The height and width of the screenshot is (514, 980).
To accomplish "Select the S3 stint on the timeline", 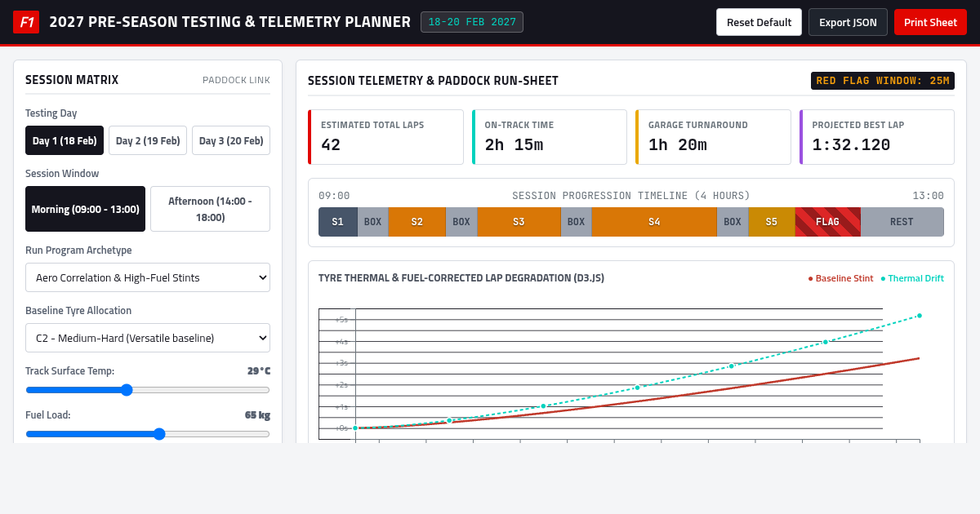I will [x=519, y=222].
